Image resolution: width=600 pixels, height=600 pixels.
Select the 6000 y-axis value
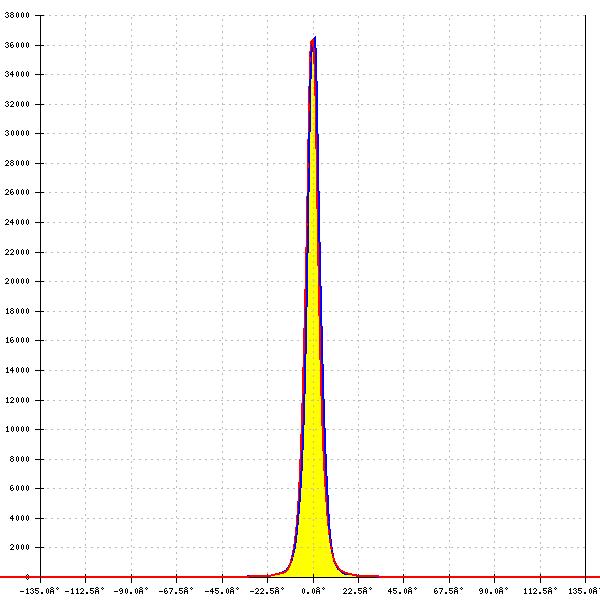20,488
